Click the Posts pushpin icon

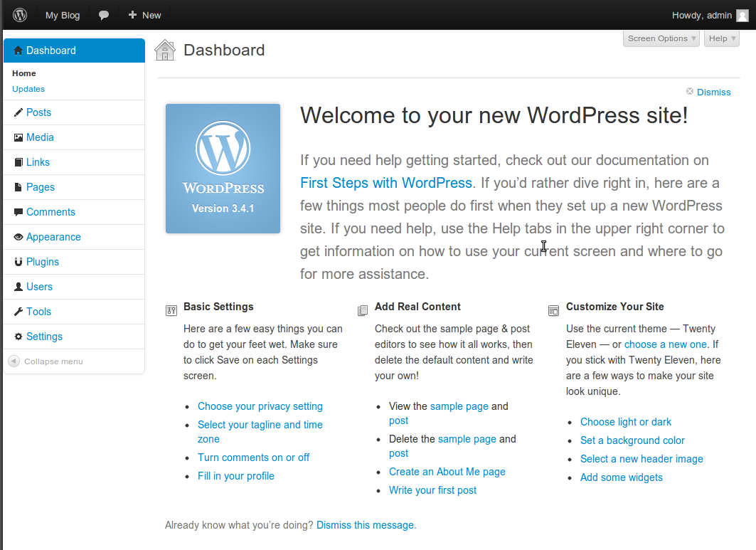click(x=18, y=112)
